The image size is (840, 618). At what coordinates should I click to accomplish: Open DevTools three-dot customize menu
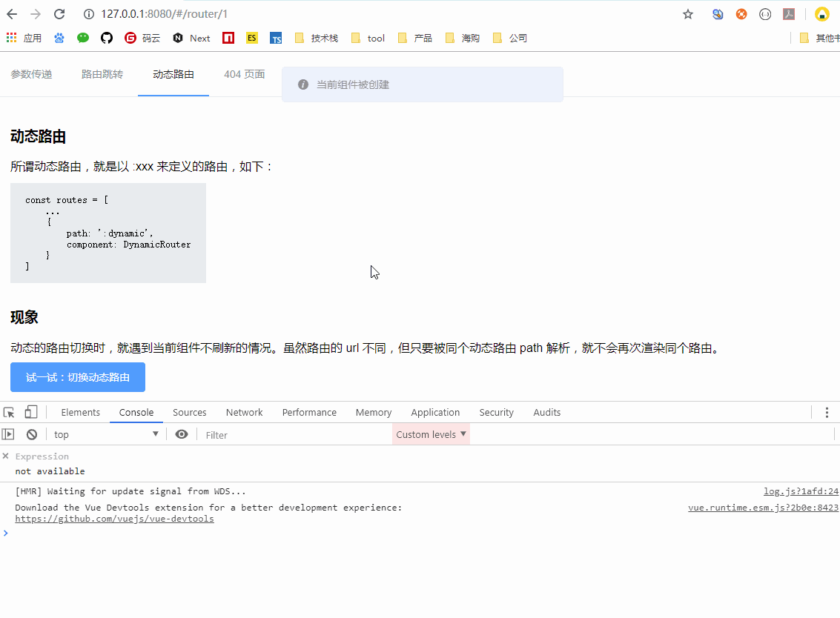[x=827, y=412]
